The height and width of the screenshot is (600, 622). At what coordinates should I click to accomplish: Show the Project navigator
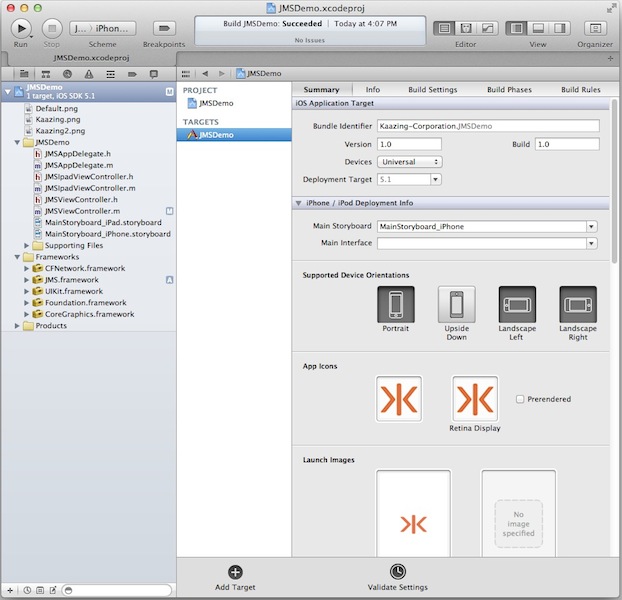[24, 74]
